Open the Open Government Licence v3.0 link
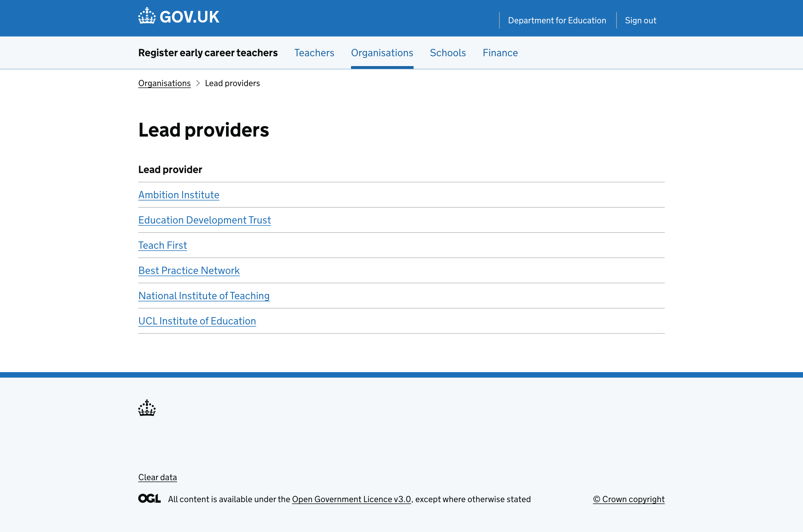The height and width of the screenshot is (532, 803). pyautogui.click(x=351, y=499)
